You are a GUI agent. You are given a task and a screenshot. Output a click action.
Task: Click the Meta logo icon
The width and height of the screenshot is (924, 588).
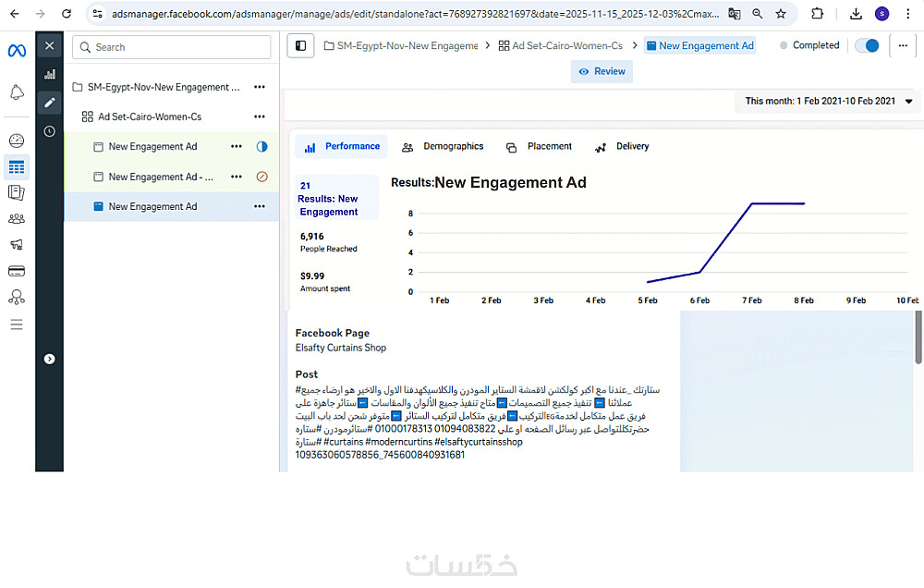tap(17, 50)
